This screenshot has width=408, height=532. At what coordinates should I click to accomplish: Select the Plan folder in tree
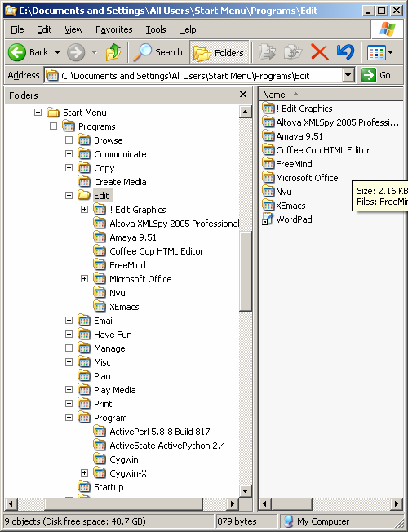pos(102,376)
